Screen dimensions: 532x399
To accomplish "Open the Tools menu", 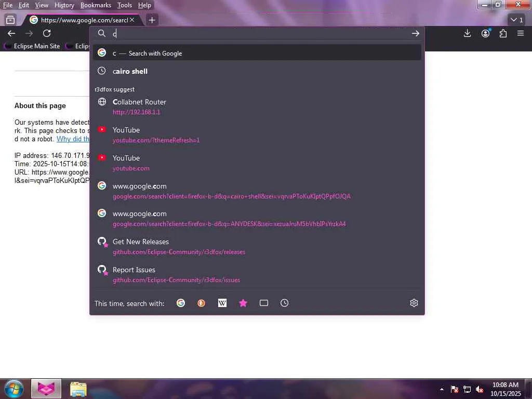I will coord(125,5).
